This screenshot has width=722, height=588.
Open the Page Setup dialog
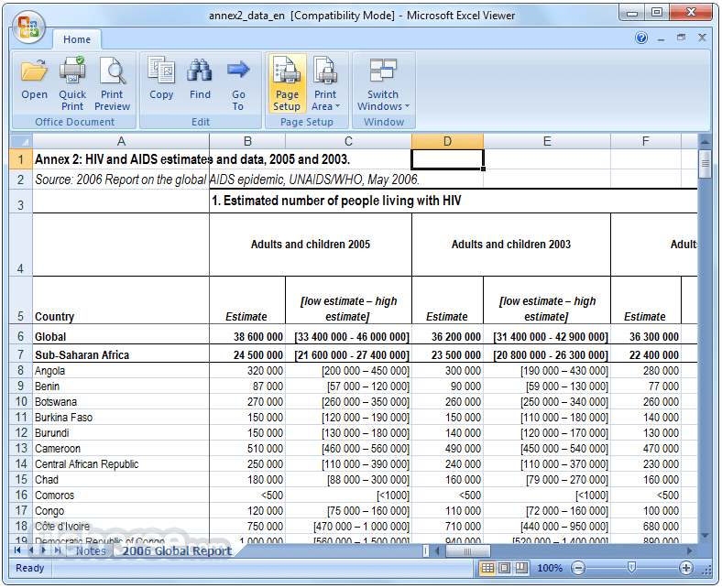point(287,83)
